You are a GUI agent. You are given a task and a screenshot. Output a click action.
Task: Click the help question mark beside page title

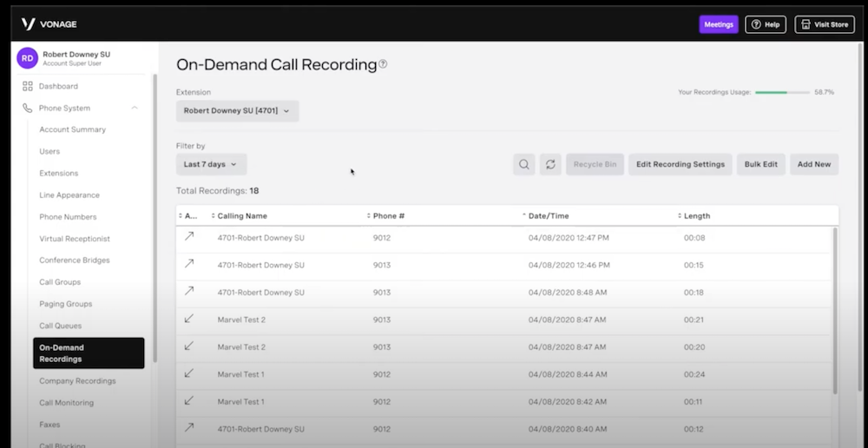(x=383, y=64)
